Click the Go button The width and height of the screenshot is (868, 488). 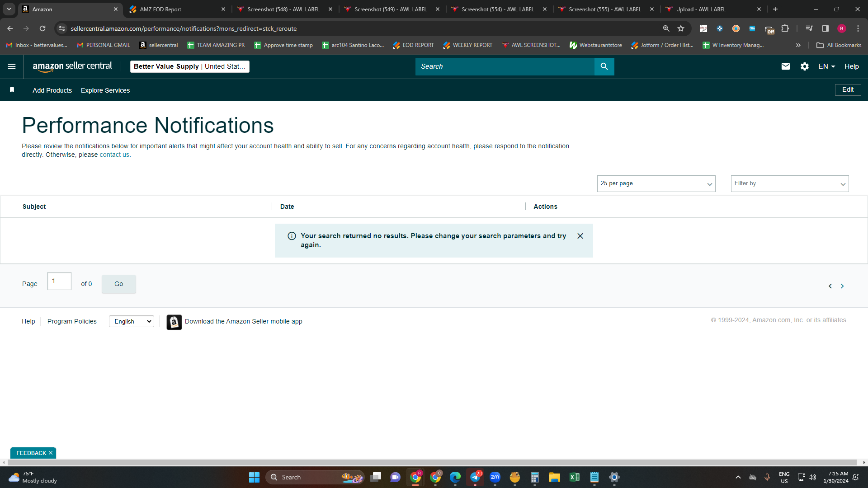(119, 284)
